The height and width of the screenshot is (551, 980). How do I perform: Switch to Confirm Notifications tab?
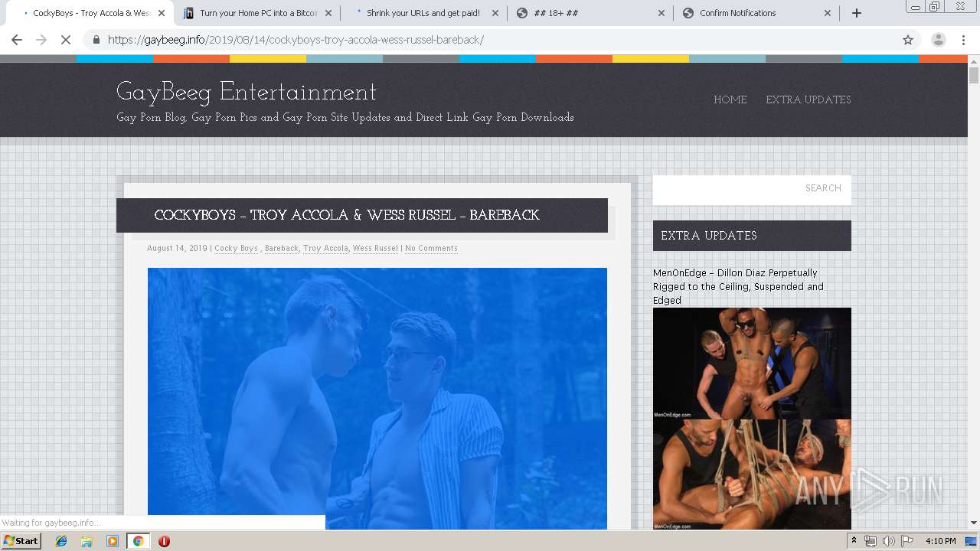(756, 13)
